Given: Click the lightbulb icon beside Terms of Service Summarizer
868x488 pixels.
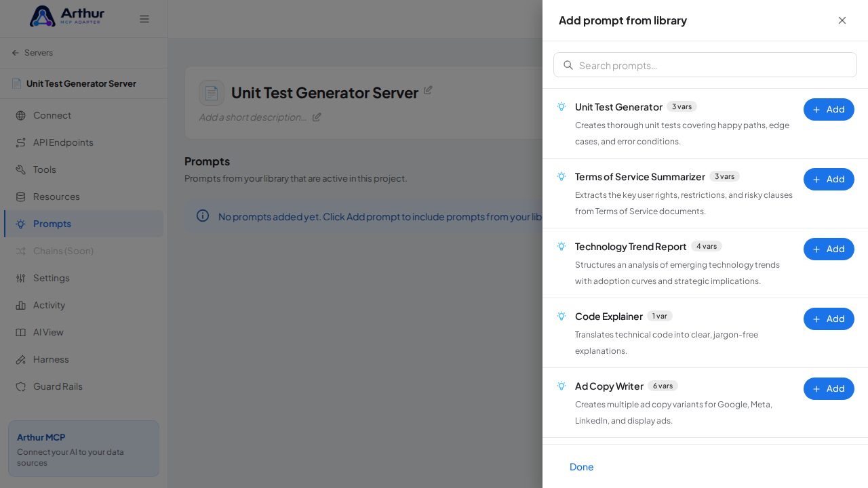Looking at the screenshot, I should point(561,176).
